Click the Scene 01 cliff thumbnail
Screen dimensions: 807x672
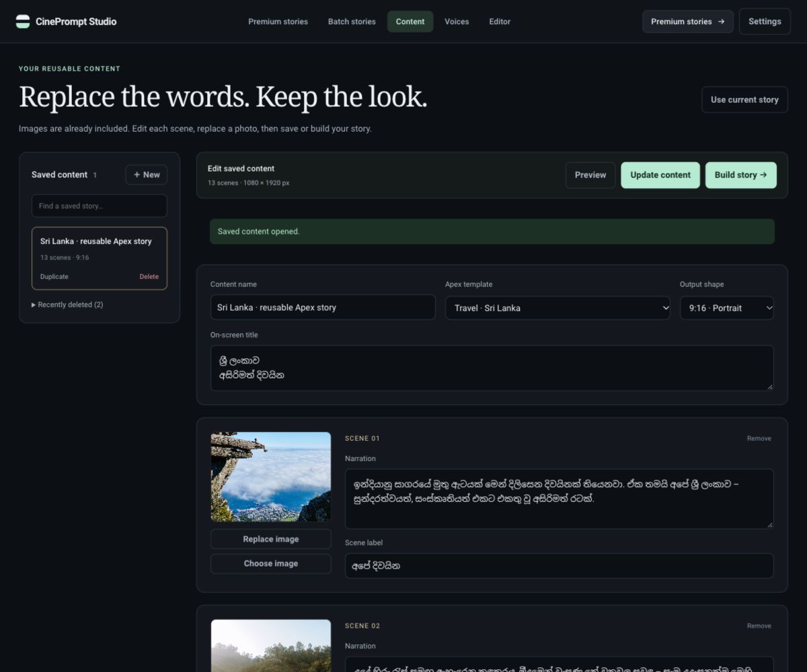pos(271,477)
